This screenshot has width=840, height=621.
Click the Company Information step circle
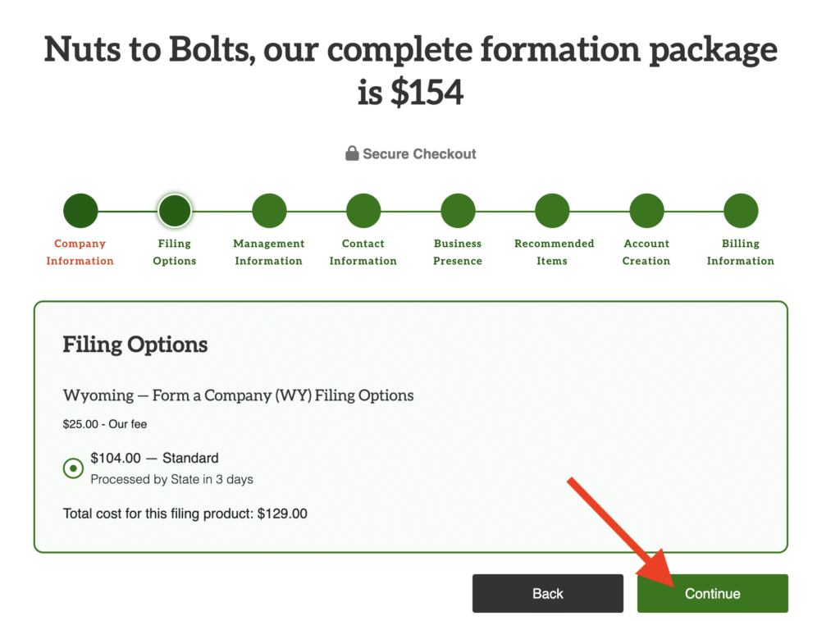pyautogui.click(x=80, y=211)
